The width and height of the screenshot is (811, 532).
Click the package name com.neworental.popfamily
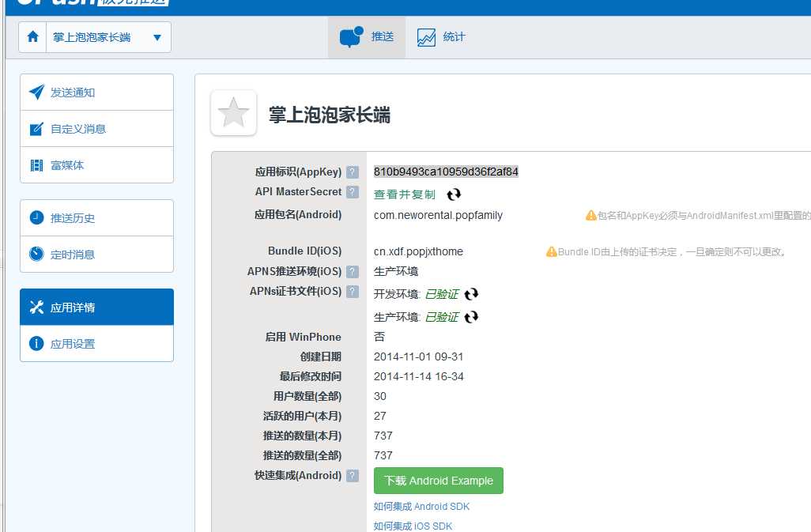(x=438, y=215)
